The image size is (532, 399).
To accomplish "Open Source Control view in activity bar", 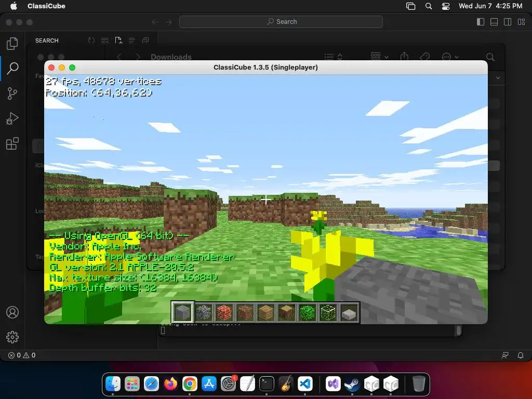I will tap(12, 94).
